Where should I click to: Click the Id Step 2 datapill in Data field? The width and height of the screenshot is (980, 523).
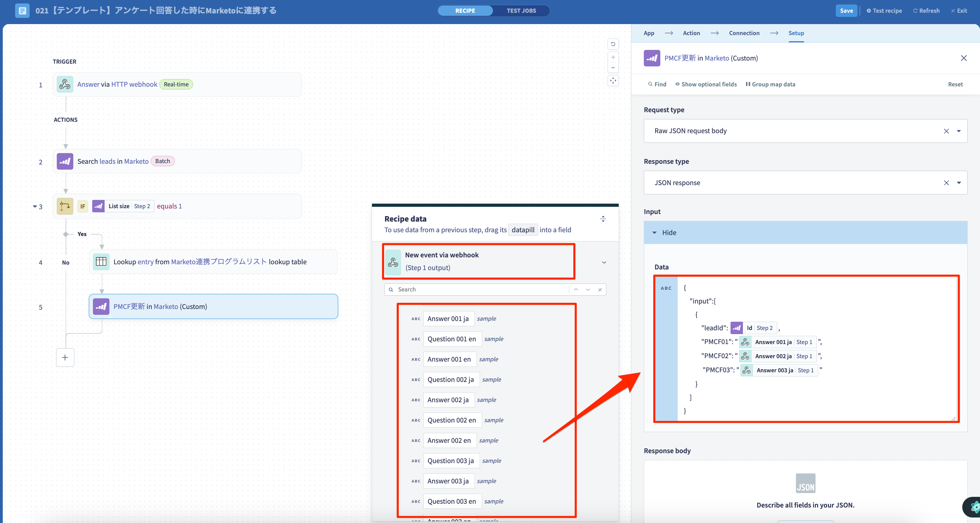[753, 328]
